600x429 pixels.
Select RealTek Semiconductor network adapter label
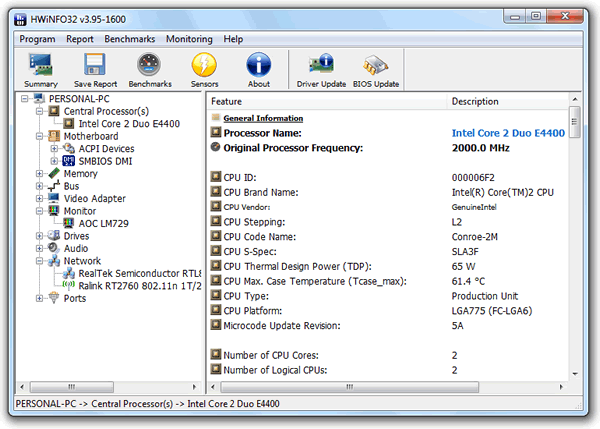[140, 273]
